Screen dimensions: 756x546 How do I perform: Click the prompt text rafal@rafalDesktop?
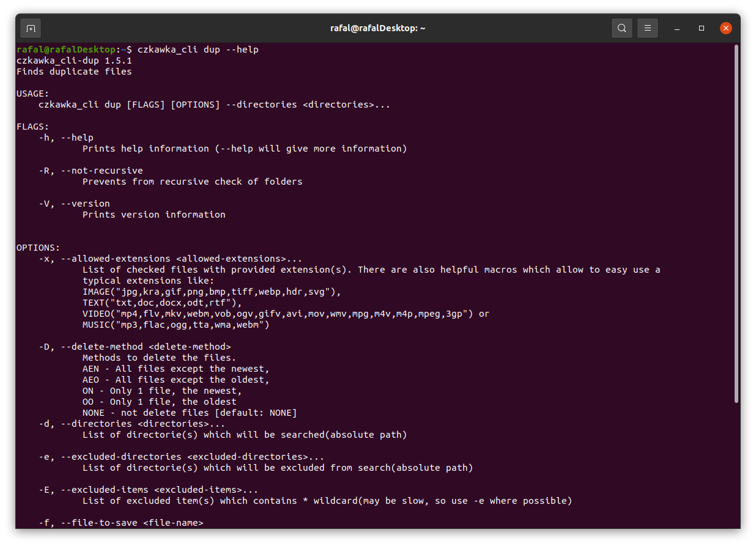coord(66,50)
